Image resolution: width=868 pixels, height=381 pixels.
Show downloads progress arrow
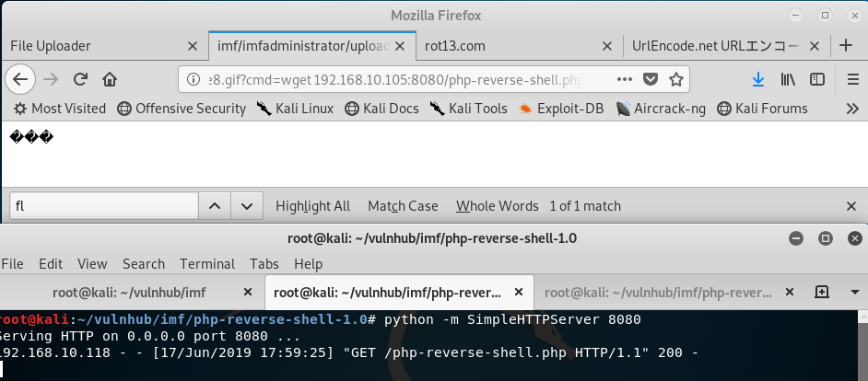[758, 80]
